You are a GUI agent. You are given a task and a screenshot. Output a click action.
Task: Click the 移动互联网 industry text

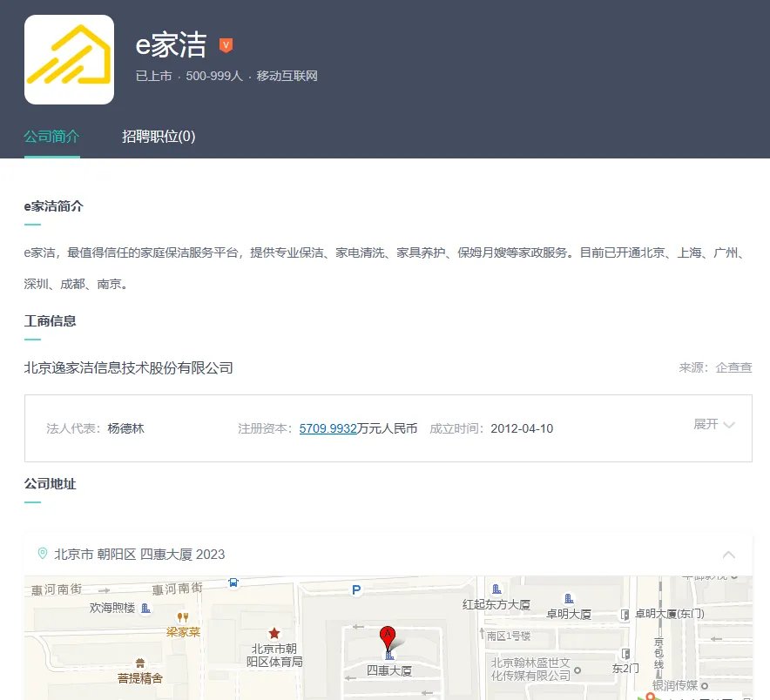pos(287,76)
